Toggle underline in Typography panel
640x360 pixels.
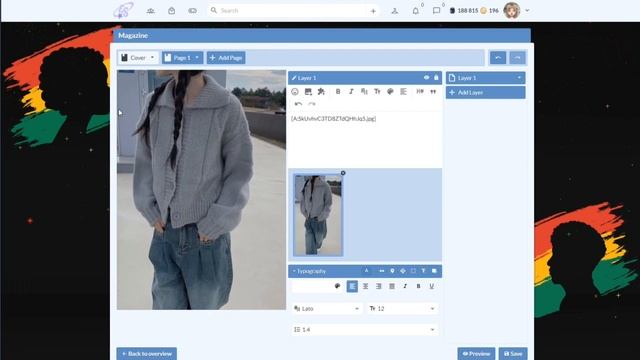tap(431, 286)
